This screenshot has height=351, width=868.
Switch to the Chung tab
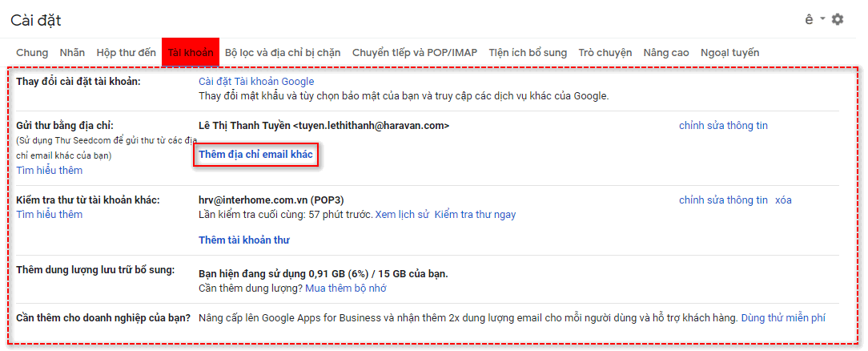[32, 53]
